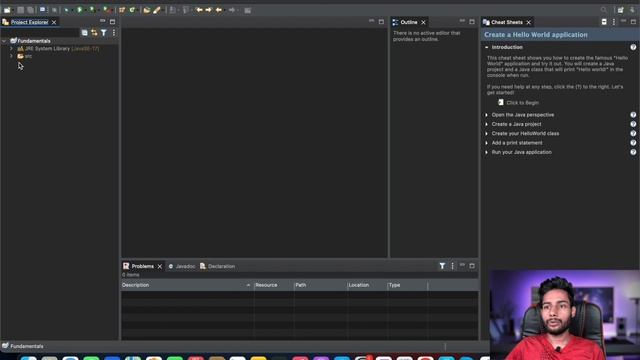Viewport: 640px width, 360px height.
Task: Run the program with green Run icon
Action: (x=80, y=10)
